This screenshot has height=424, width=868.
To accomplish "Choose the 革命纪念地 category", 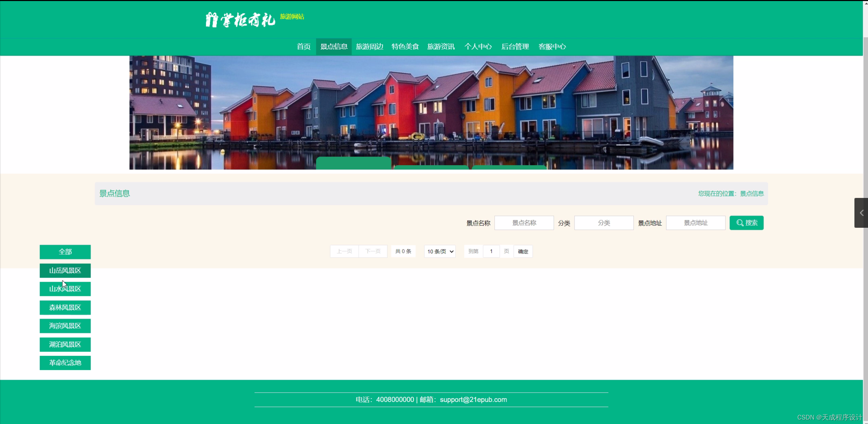I will coord(65,363).
